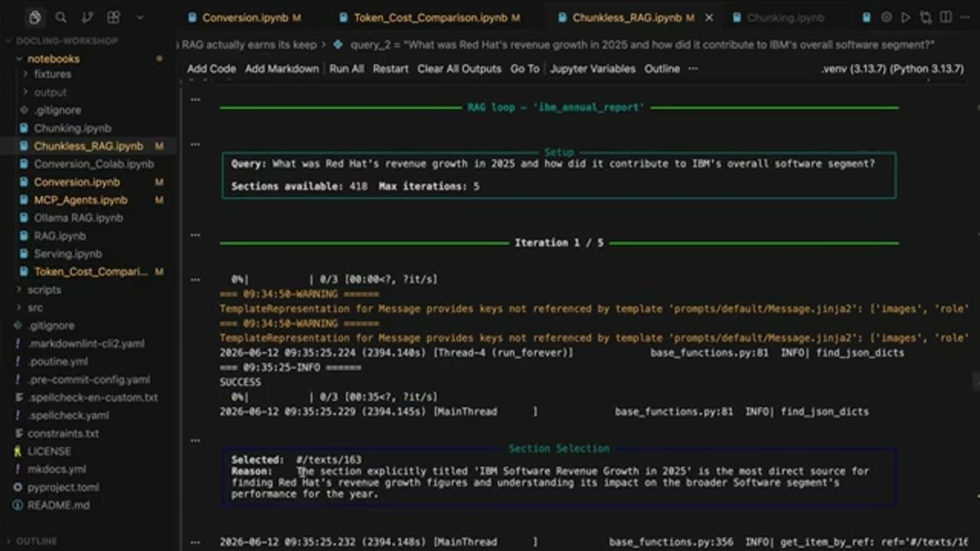
Task: Open the Extensions view icon
Action: point(113,17)
